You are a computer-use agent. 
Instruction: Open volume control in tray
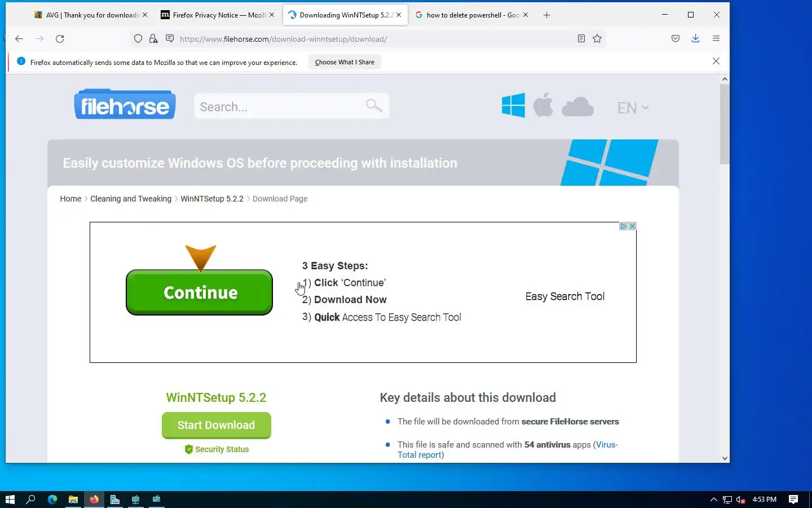tap(741, 500)
